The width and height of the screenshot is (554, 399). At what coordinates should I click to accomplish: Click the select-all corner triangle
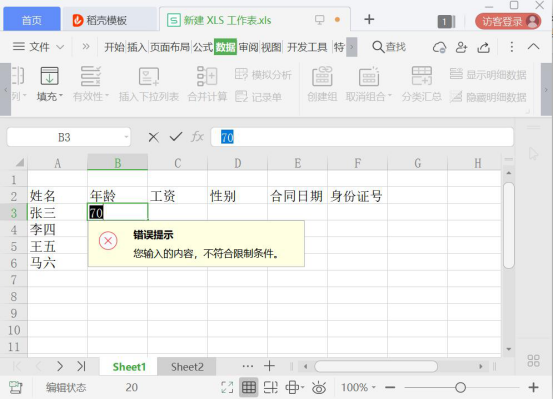20,163
